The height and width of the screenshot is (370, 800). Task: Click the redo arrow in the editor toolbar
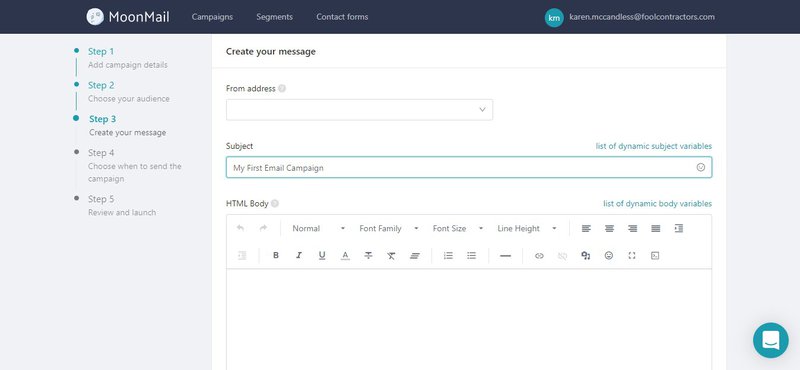point(263,228)
